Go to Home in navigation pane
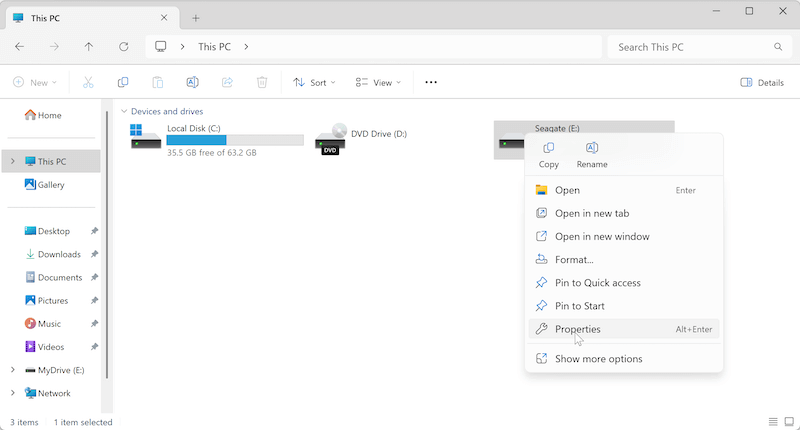The image size is (800, 430). click(43, 115)
